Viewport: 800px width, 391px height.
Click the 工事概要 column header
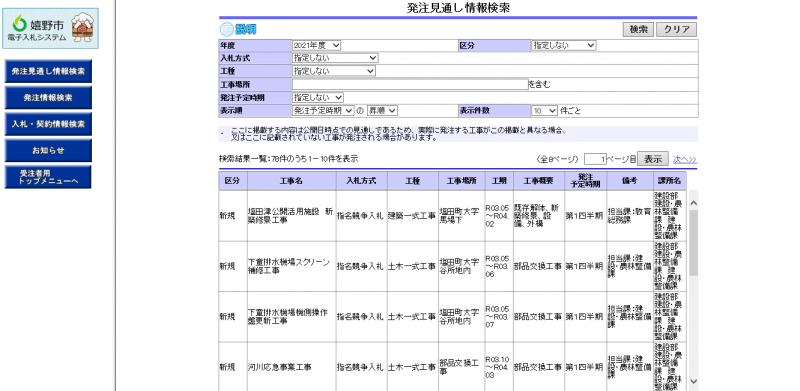pyautogui.click(x=538, y=181)
